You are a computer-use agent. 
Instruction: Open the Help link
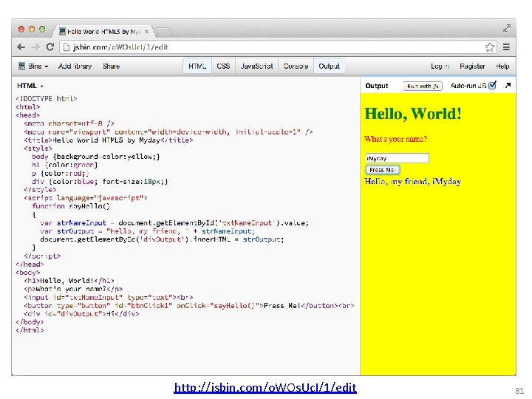(x=502, y=66)
